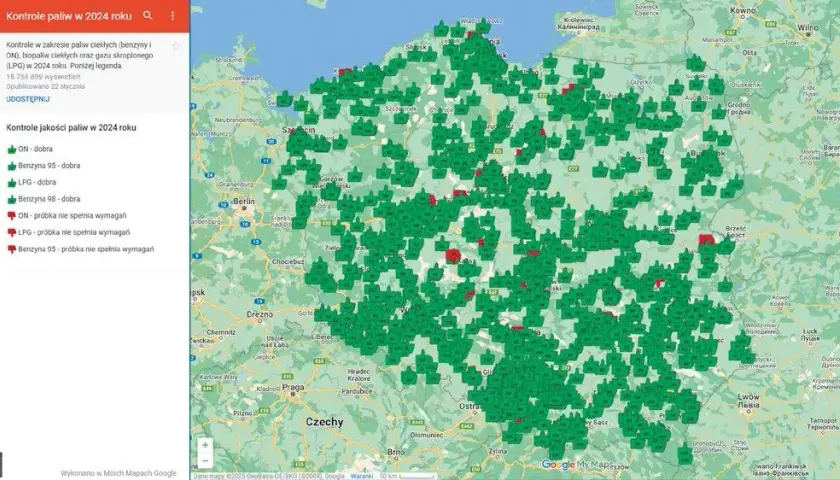Click the Praga city label on the map

click(293, 387)
